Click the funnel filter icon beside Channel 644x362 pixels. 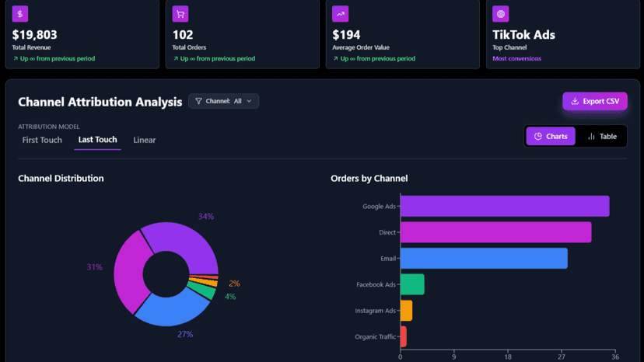(x=198, y=101)
